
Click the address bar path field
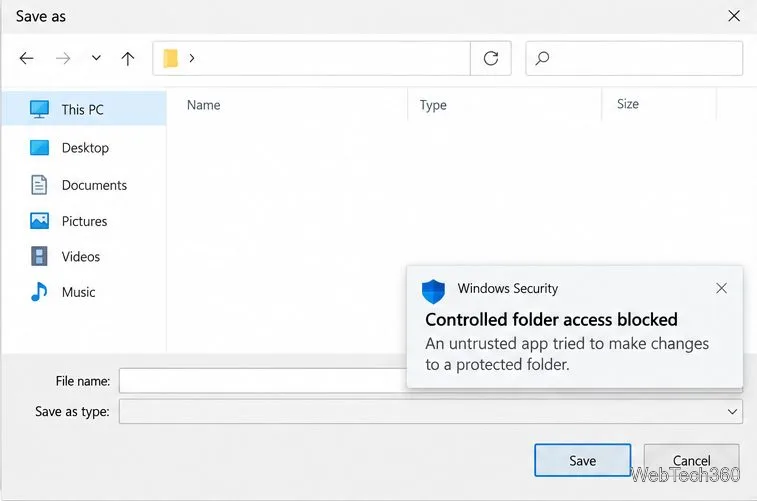(311, 58)
